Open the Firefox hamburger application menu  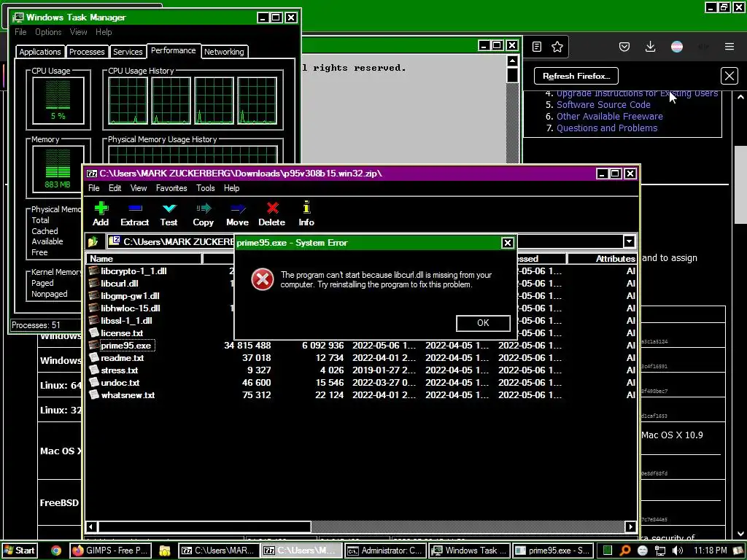pos(729,47)
